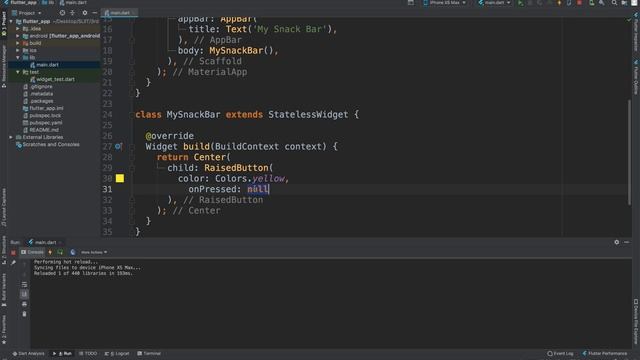Open flutter_app.iml in the project tree
The height and width of the screenshot is (360, 640).
click(46, 108)
